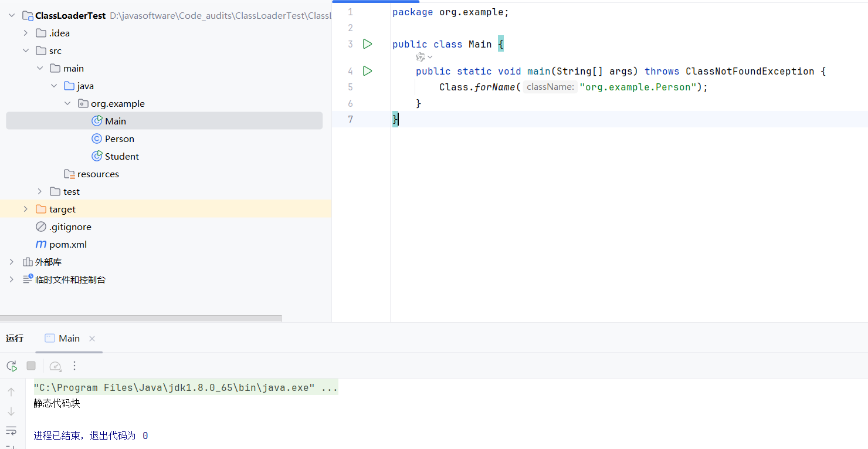Click line number 7 in gutter
Image resolution: width=868 pixels, height=449 pixels.
point(351,119)
